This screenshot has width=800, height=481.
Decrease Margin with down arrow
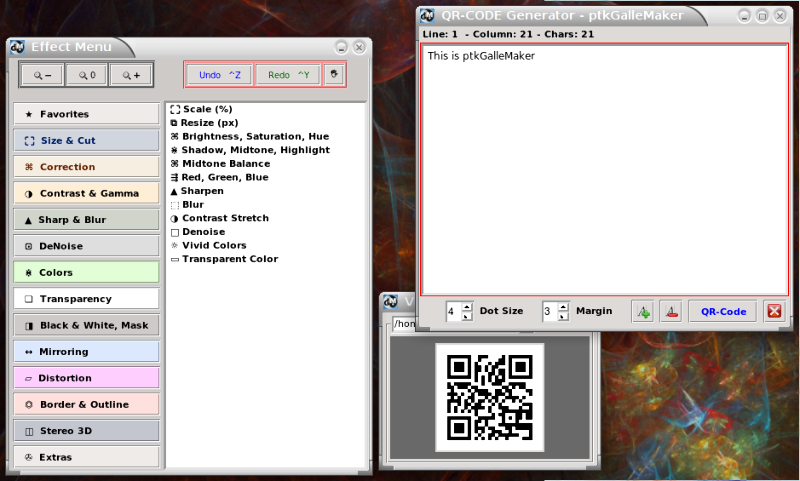click(563, 316)
